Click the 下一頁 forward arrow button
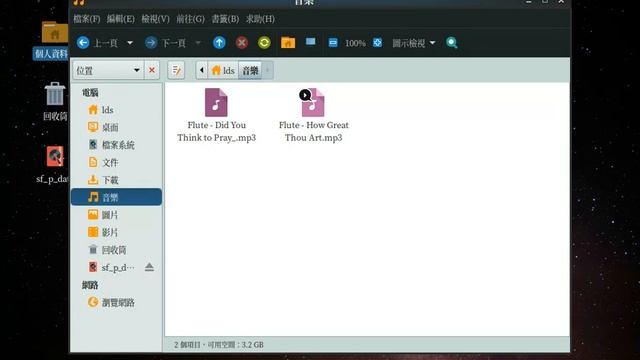640x360 pixels. pos(151,43)
